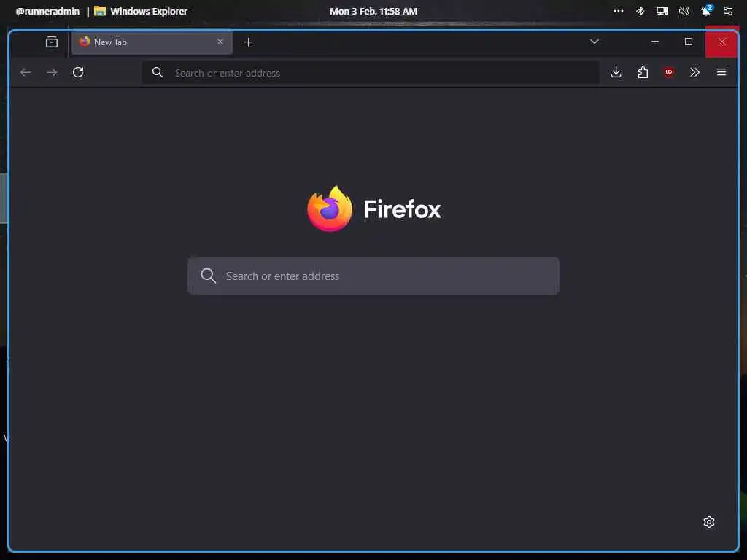747x560 pixels.
Task: Maximize the Firefox window
Action: pyautogui.click(x=689, y=42)
